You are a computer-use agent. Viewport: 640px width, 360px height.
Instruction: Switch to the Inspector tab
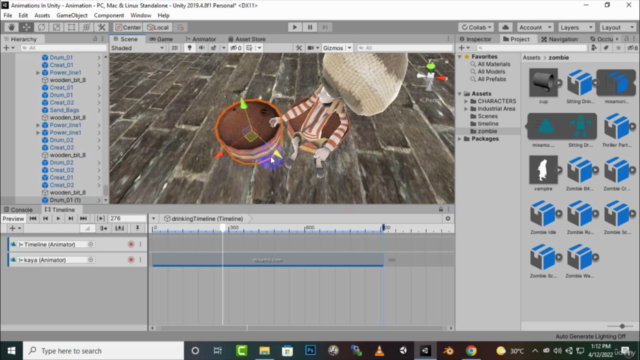point(475,39)
